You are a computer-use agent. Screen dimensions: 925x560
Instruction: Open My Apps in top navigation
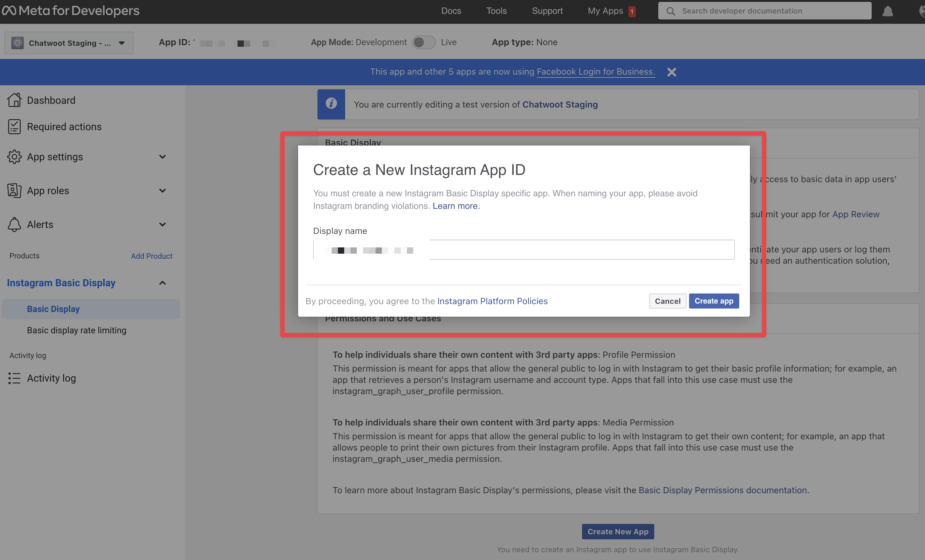click(605, 11)
